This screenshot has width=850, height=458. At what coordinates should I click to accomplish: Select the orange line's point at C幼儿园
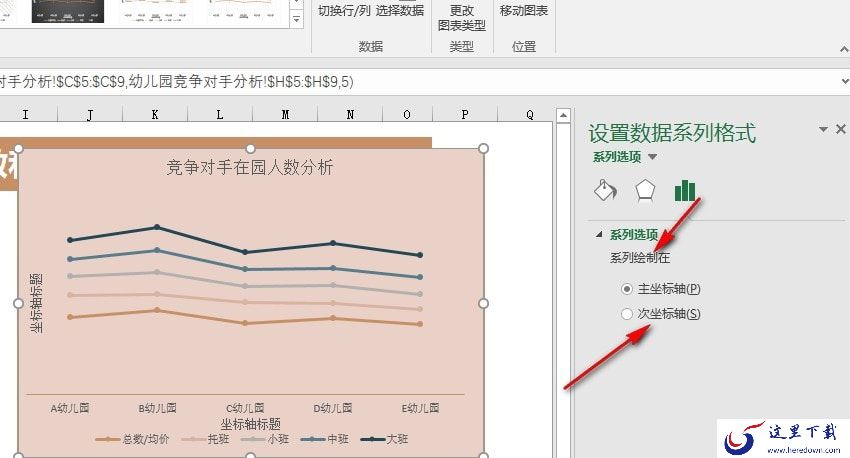pyautogui.click(x=245, y=323)
